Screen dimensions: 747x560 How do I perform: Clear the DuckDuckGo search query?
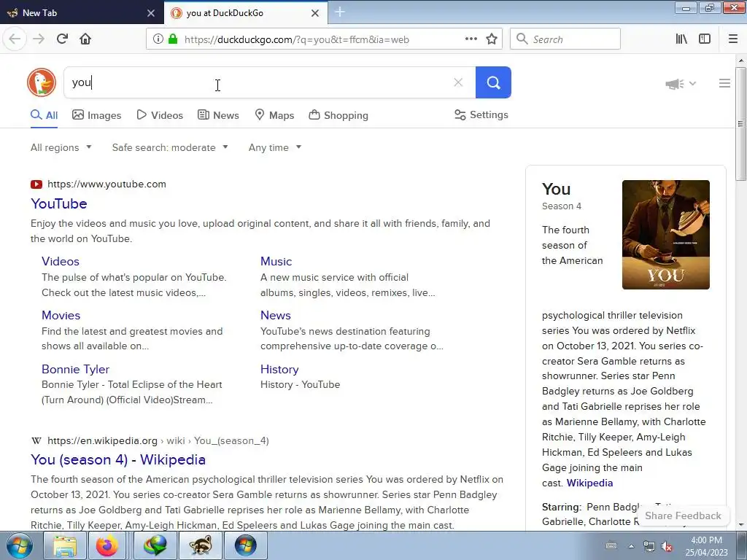click(x=458, y=82)
